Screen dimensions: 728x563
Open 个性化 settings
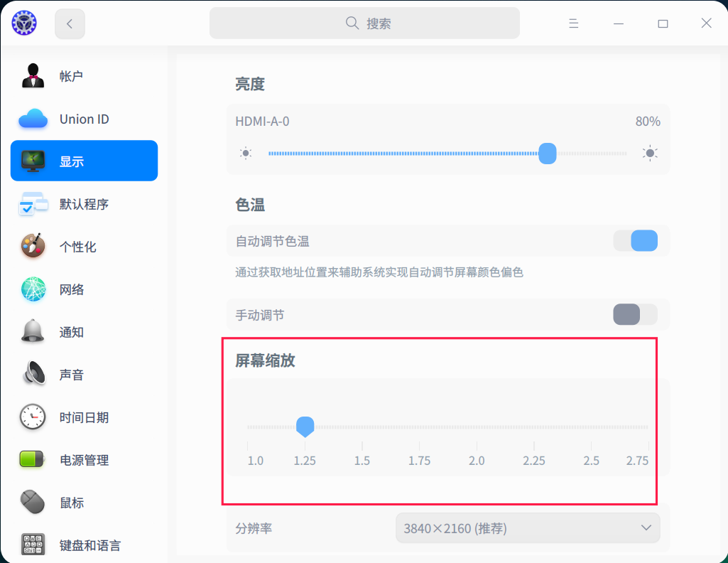point(84,247)
